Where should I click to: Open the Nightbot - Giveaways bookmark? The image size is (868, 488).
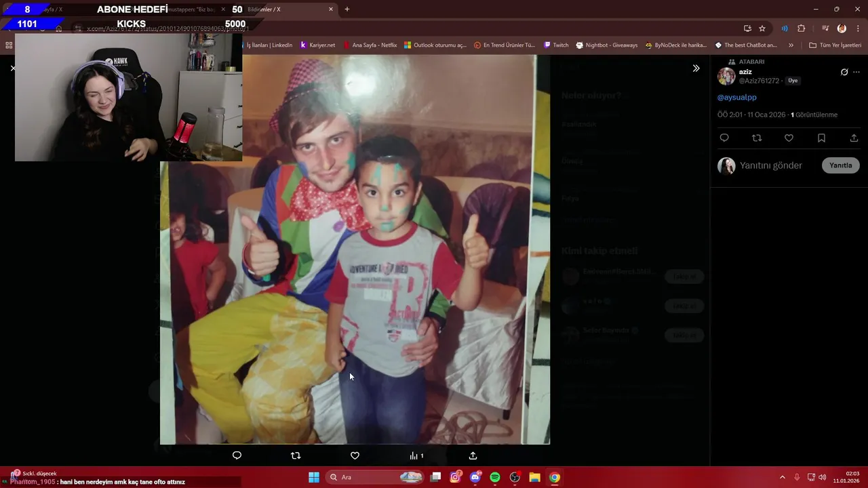(607, 45)
